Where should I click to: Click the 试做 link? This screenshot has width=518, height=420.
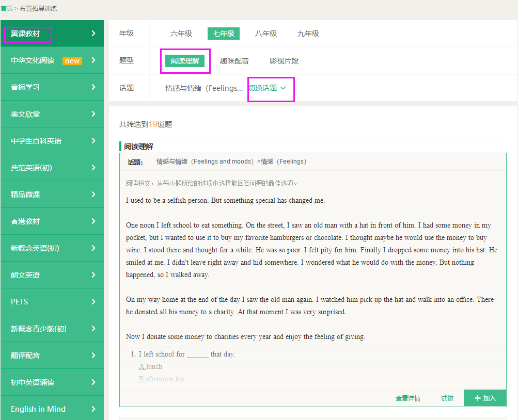point(447,398)
